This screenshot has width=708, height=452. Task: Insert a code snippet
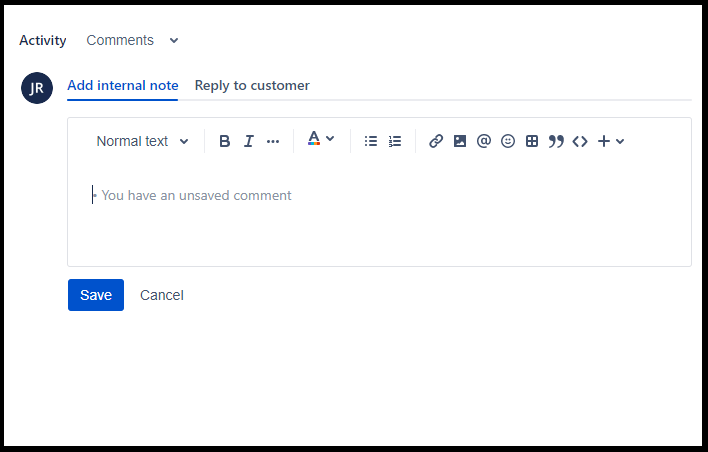coord(580,141)
